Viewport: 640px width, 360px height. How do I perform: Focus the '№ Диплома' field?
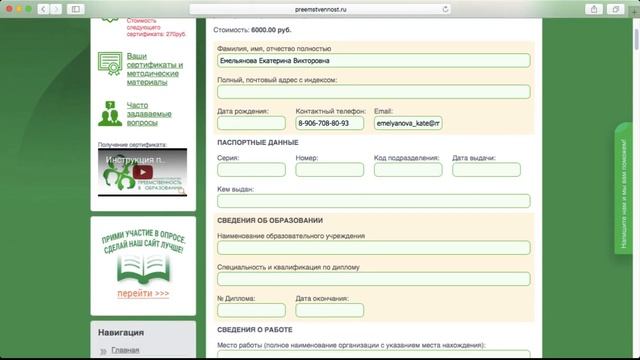tap(251, 310)
